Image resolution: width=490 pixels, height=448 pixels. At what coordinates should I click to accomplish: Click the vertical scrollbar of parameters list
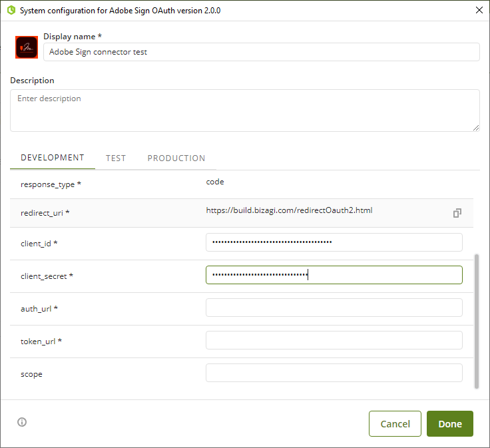[477, 321]
